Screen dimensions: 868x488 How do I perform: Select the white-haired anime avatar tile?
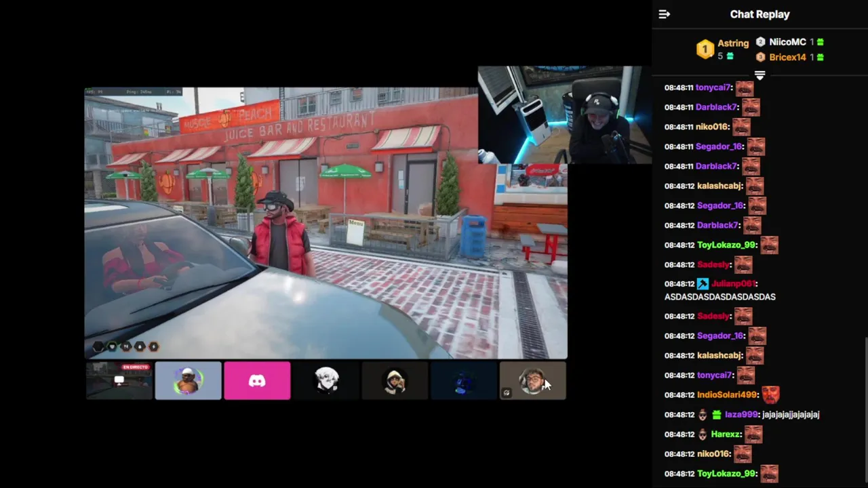(327, 381)
